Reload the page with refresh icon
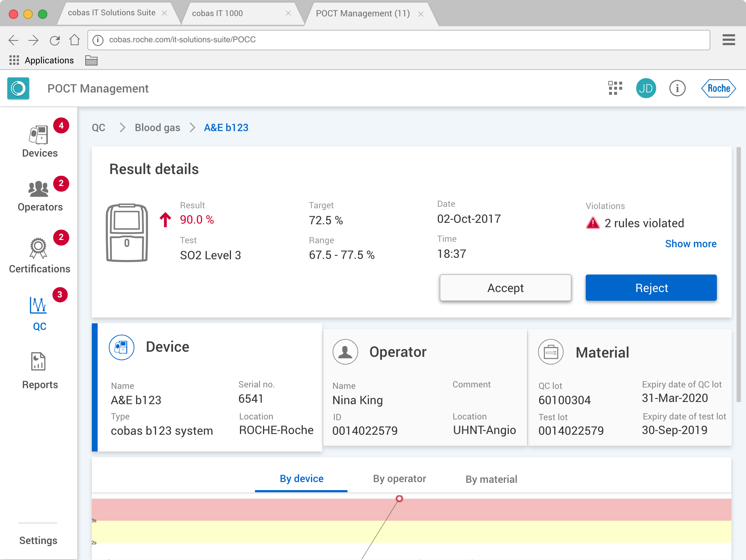746x560 pixels. [x=55, y=40]
